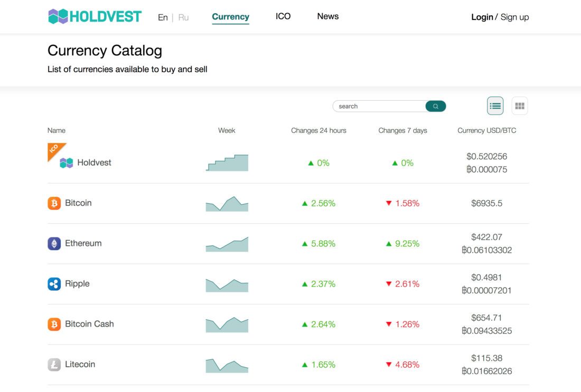
Task: Click Litecoin price $115.38
Action: click(487, 358)
